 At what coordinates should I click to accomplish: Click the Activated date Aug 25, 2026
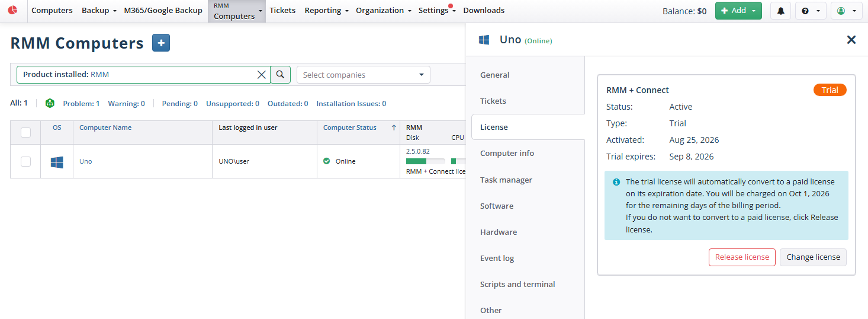tap(695, 140)
